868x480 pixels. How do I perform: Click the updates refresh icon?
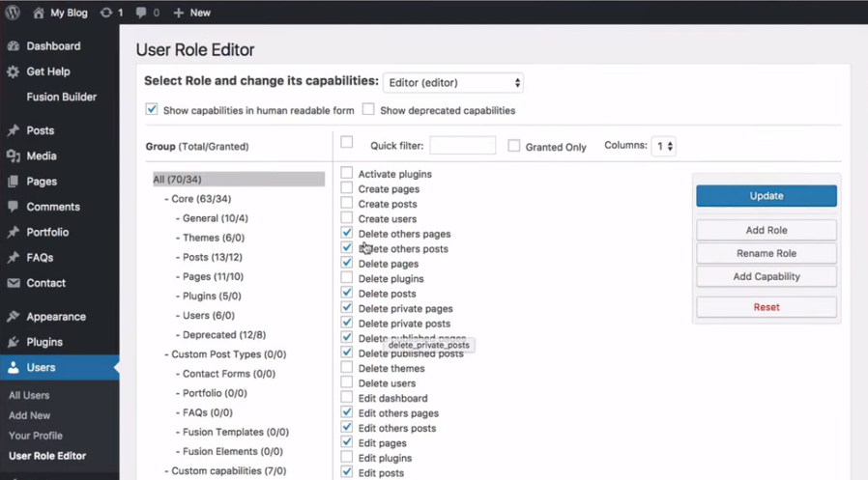[x=106, y=13]
